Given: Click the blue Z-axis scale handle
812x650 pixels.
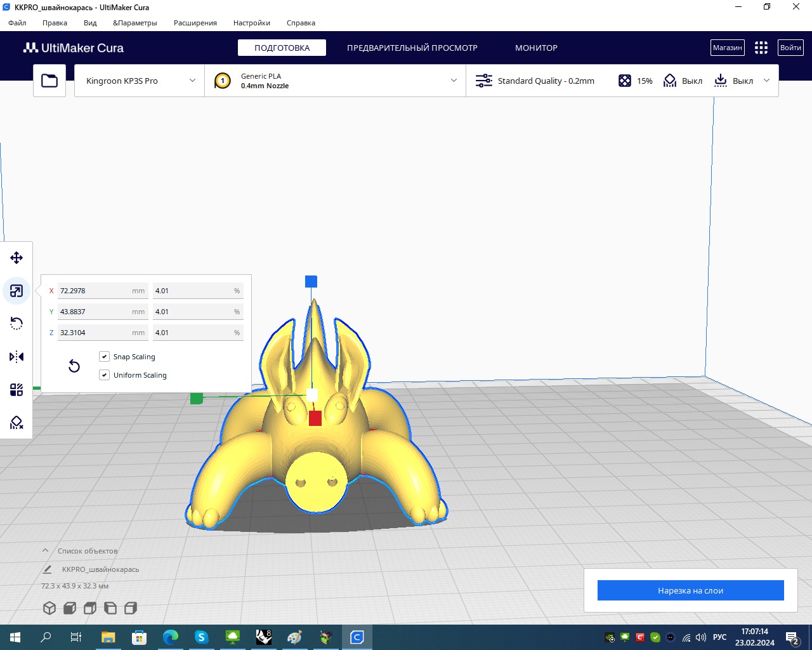Looking at the screenshot, I should point(311,281).
